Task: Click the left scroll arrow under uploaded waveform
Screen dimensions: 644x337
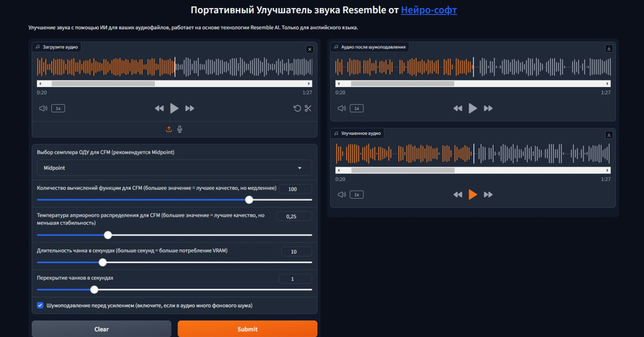Action: 40,84
